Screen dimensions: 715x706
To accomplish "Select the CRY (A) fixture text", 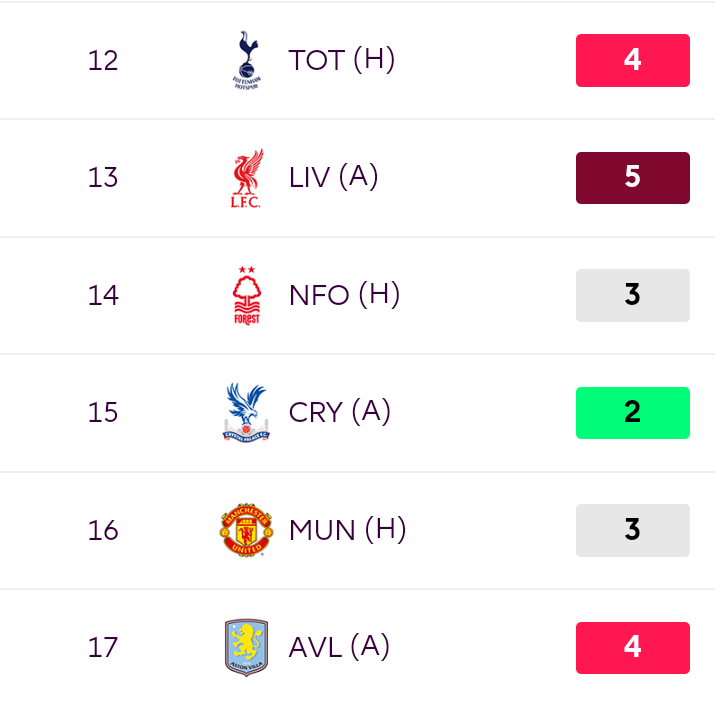I will click(x=340, y=412).
